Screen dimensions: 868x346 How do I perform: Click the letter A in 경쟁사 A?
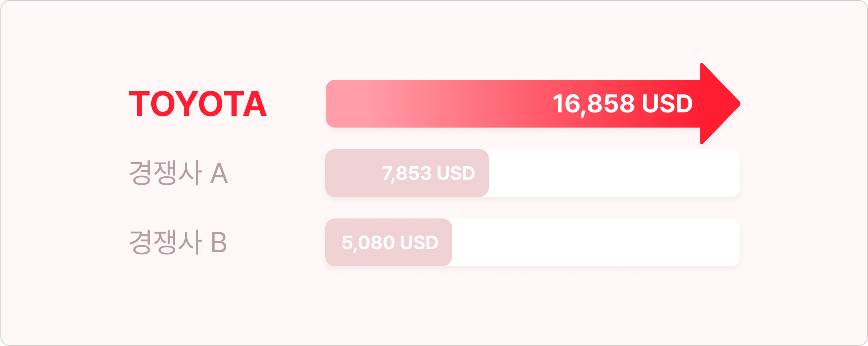click(x=219, y=174)
